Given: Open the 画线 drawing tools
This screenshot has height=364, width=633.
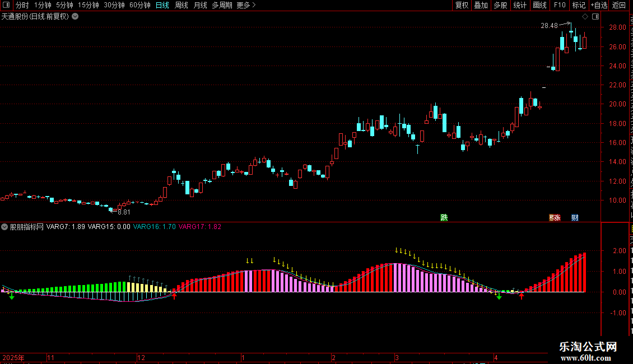Looking at the screenshot, I should click(x=539, y=5).
